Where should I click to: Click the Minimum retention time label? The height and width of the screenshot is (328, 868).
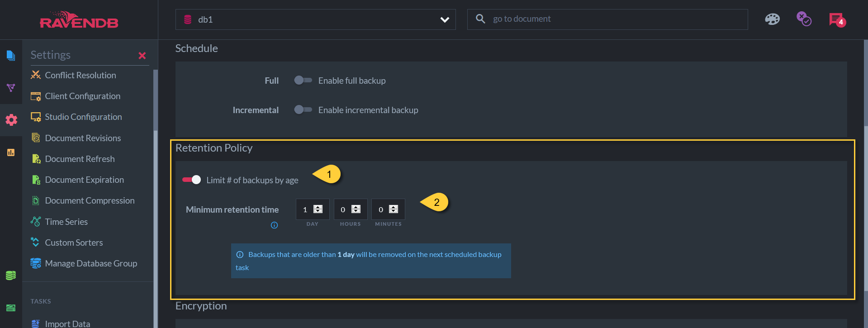click(232, 209)
